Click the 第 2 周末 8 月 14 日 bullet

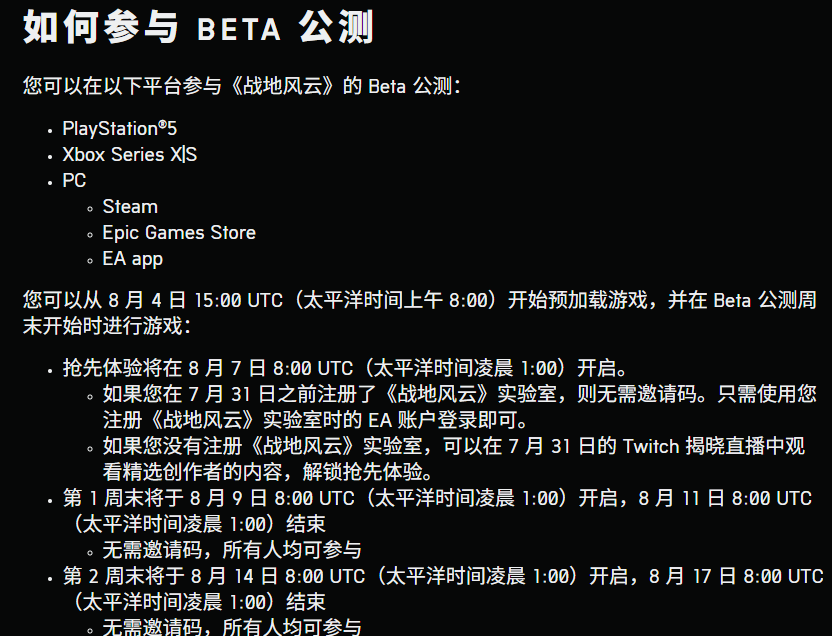[443, 589]
